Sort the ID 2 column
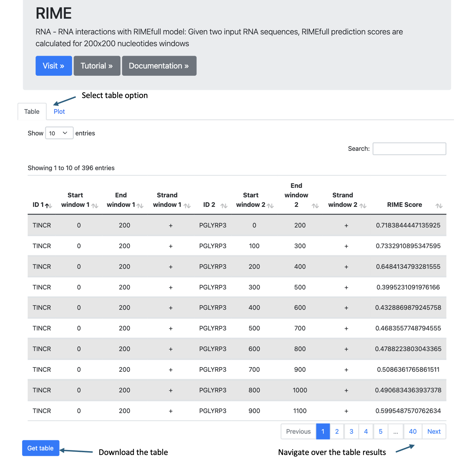This screenshot has height=466, width=476. pyautogui.click(x=224, y=206)
